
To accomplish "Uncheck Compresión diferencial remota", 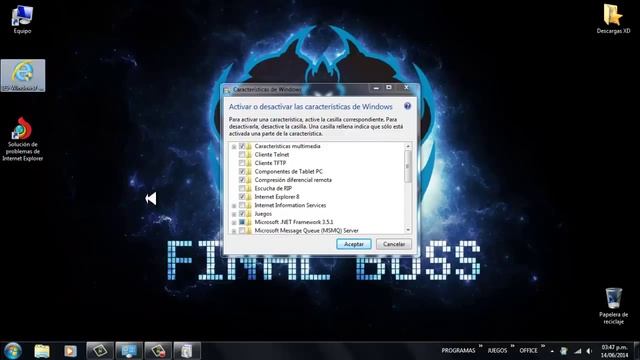I will pos(242,180).
